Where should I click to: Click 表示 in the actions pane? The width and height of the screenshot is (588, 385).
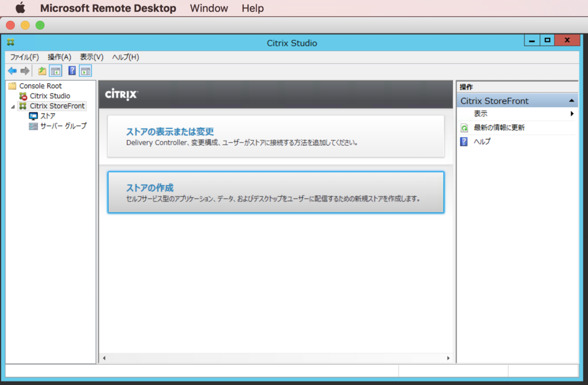point(481,114)
